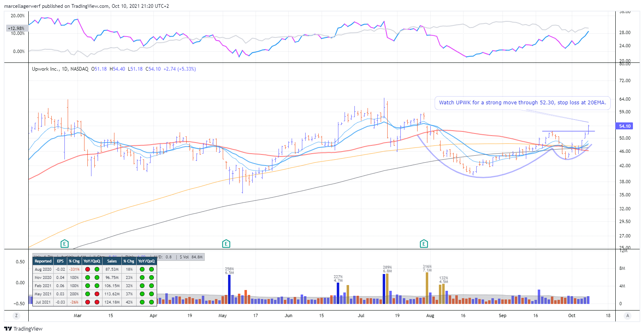The height and width of the screenshot is (336, 644).
Task: Click the 64.00 price axis label
Action: 625,99
